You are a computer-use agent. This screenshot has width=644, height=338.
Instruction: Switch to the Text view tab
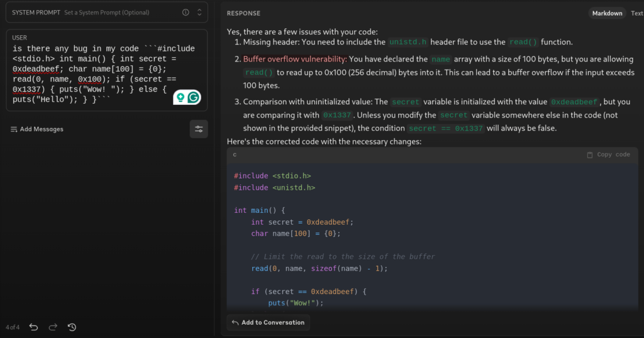636,13
